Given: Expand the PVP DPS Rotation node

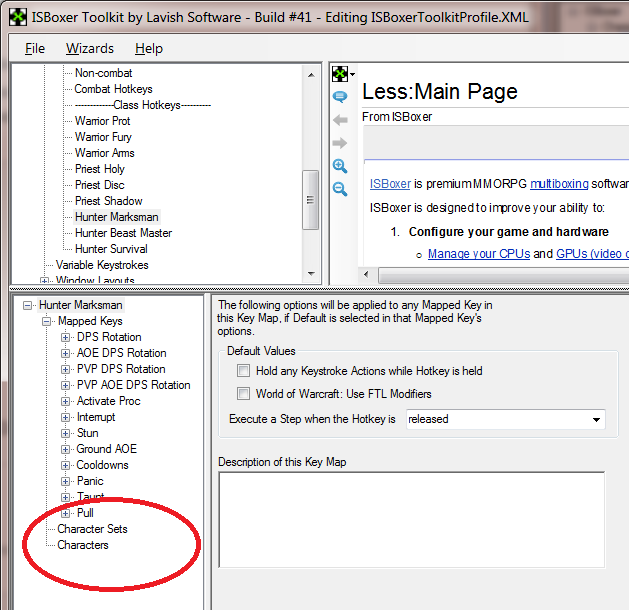Looking at the screenshot, I should click(65, 369).
